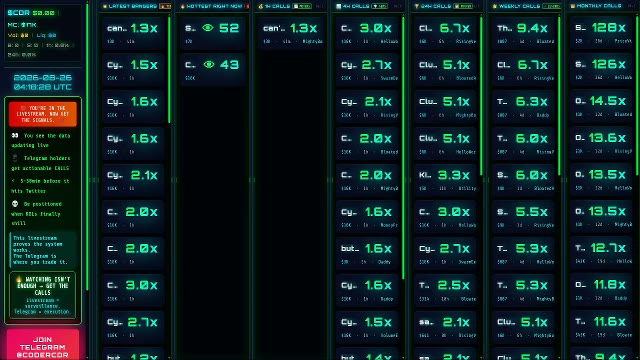
Task: Click the trophy icon beside 24H Calls header
Action: [x=416, y=6]
